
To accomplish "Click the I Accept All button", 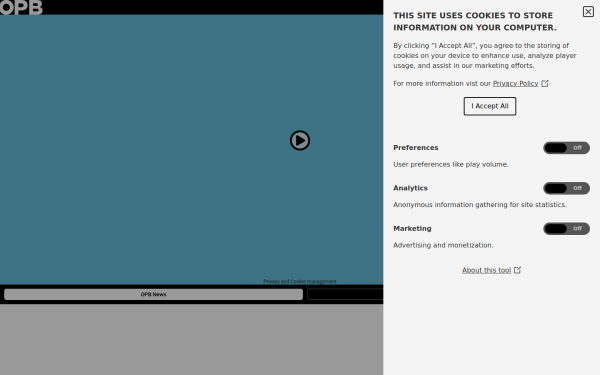I will tap(490, 106).
